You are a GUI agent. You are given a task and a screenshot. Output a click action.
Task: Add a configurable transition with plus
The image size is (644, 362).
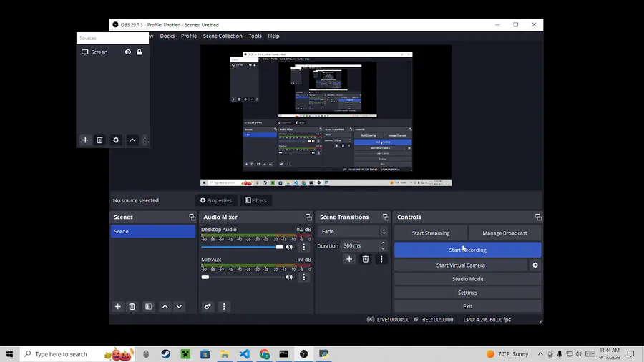click(349, 259)
